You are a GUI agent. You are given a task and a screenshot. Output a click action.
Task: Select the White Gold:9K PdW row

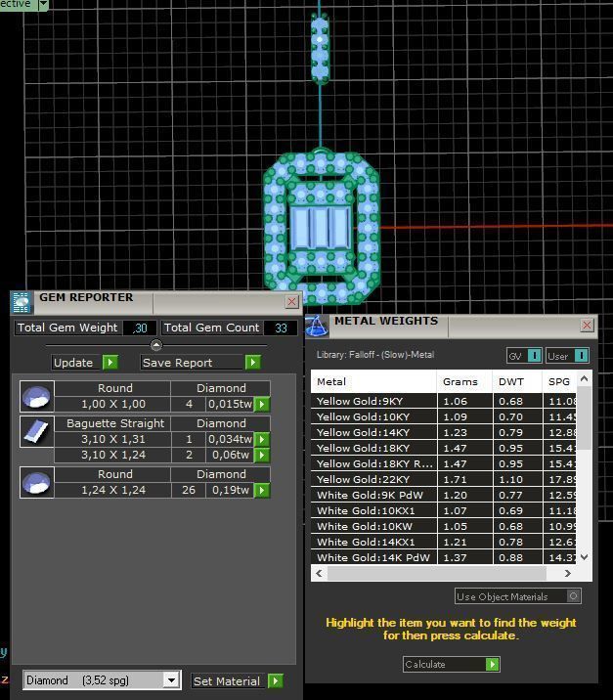[443, 495]
